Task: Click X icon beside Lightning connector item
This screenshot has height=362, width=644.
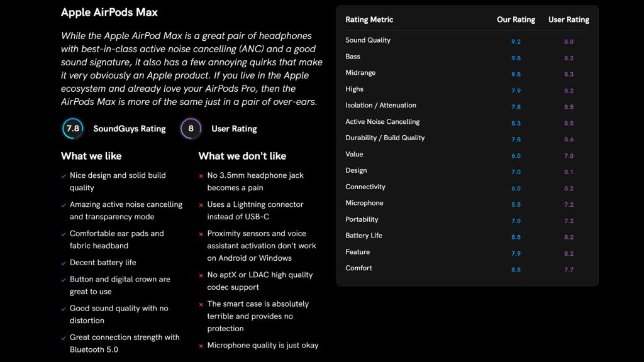Action: (201, 206)
